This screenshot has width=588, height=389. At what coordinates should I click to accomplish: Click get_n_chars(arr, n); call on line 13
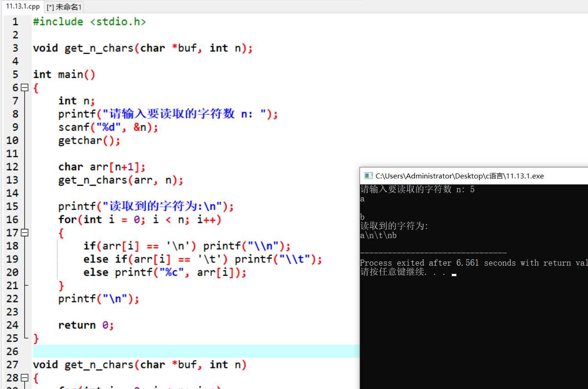tap(121, 180)
